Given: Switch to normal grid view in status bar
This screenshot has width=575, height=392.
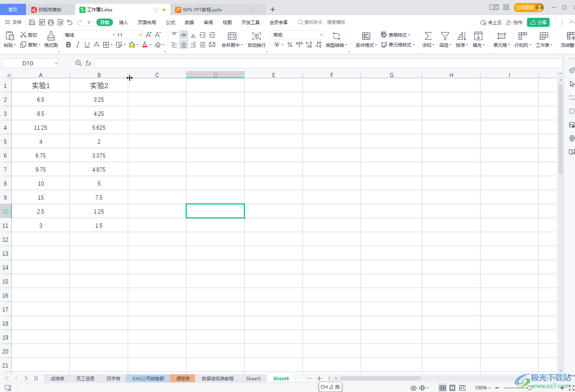Looking at the screenshot, I should point(442,387).
